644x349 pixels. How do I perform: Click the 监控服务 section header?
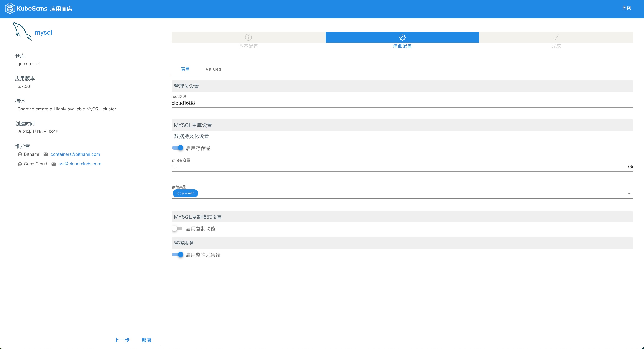coord(402,243)
